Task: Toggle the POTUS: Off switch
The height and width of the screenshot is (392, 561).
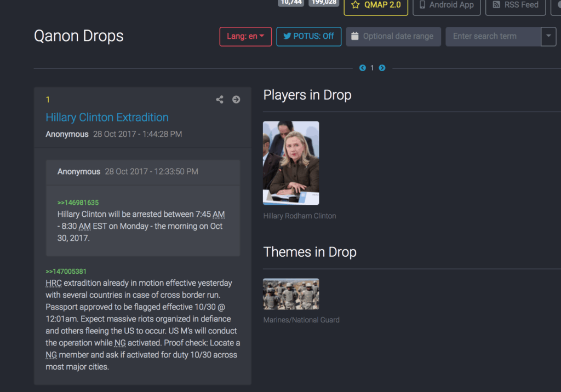Action: 308,36
